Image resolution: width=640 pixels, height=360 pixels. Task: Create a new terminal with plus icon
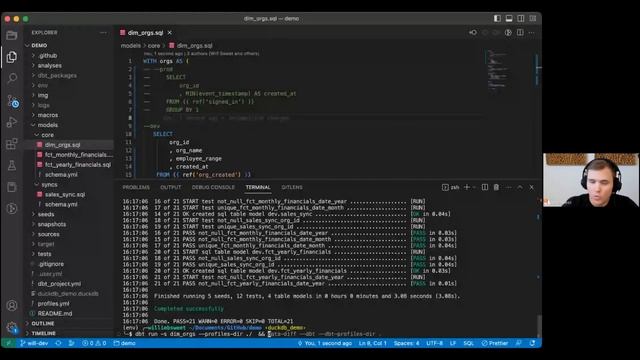tap(467, 187)
